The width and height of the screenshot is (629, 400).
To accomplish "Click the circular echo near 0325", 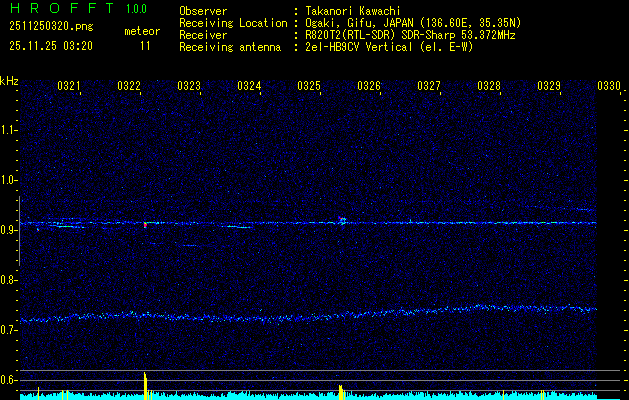I will [x=342, y=220].
